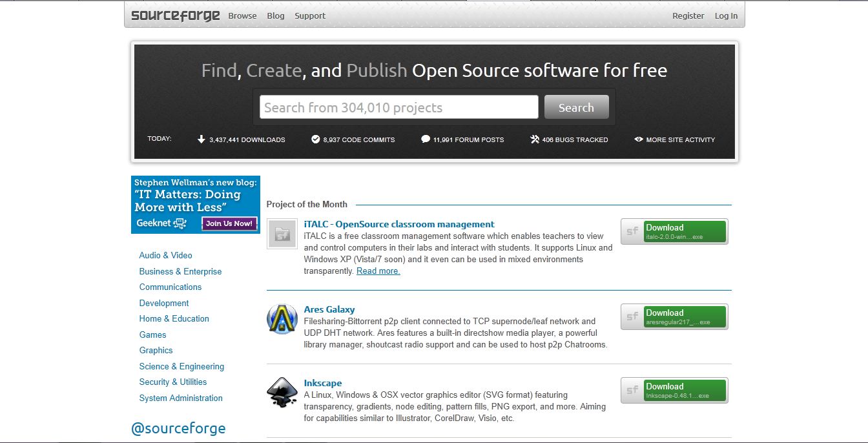
Task: Click the SourceForge logo
Action: point(175,15)
